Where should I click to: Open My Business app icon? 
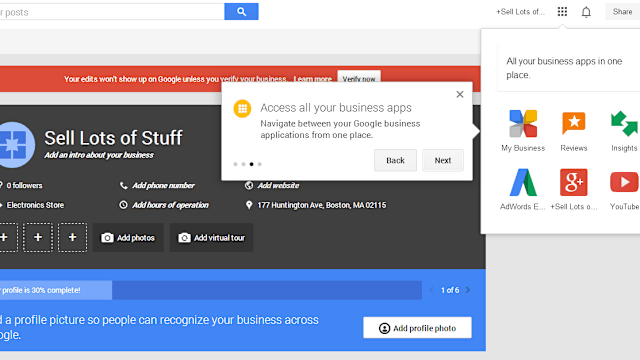tap(523, 123)
